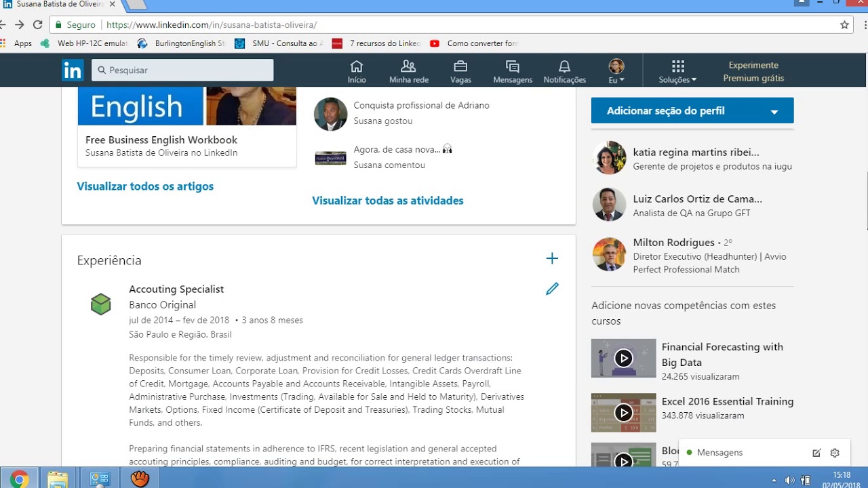The width and height of the screenshot is (868, 488).
Task: Click the browser Back arrow
Action: [3, 24]
